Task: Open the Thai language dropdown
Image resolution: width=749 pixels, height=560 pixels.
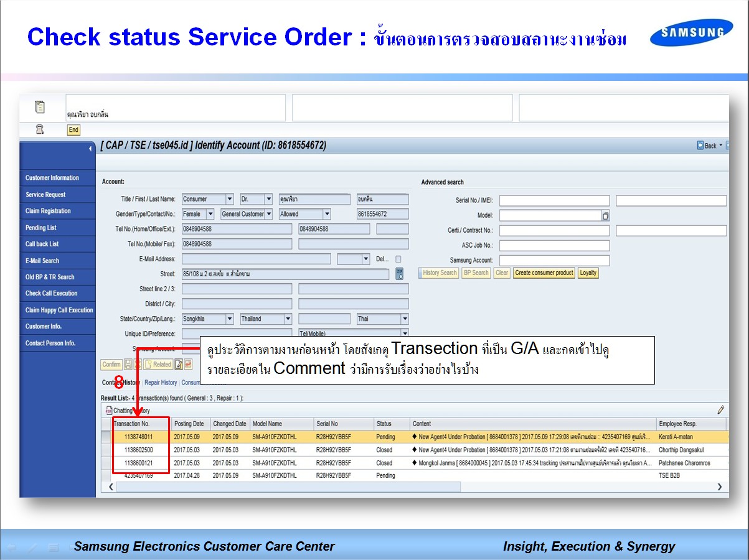Action: [404, 319]
